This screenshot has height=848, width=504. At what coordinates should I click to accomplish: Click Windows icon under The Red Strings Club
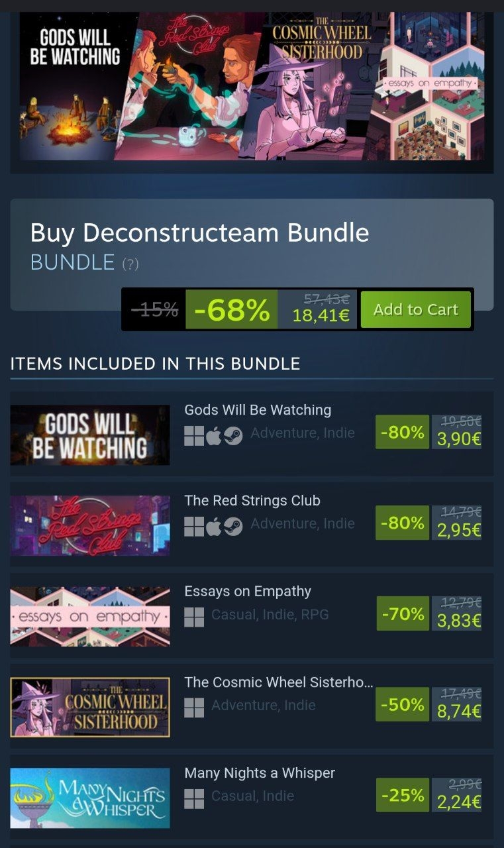[x=194, y=527]
